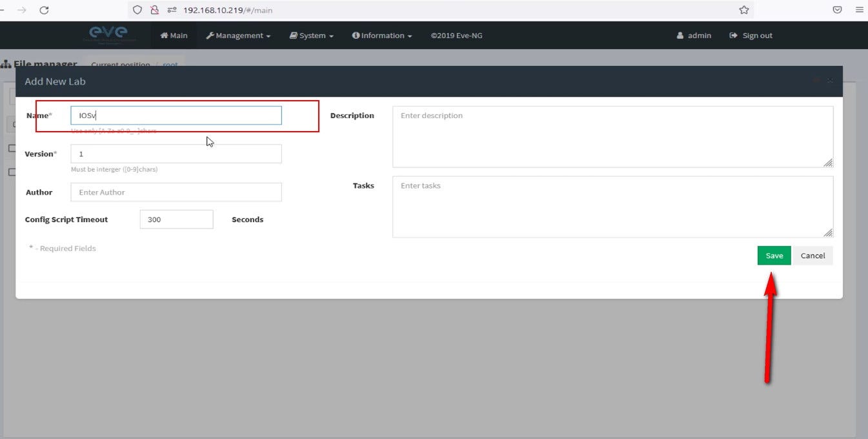Click the Config Script Timeout field

click(176, 219)
